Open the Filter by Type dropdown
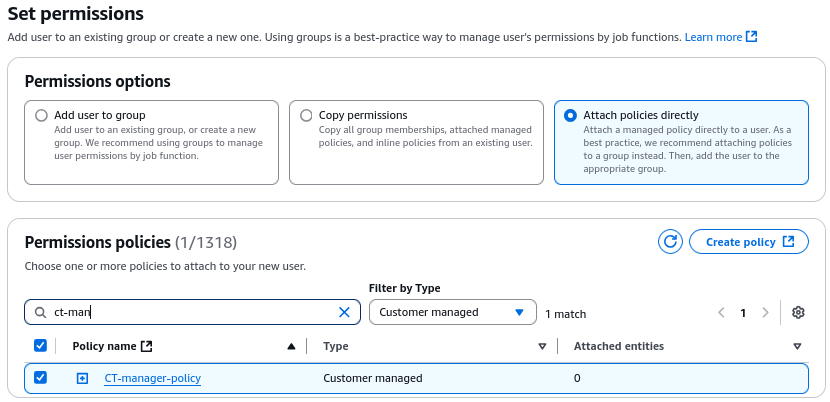 pos(452,312)
